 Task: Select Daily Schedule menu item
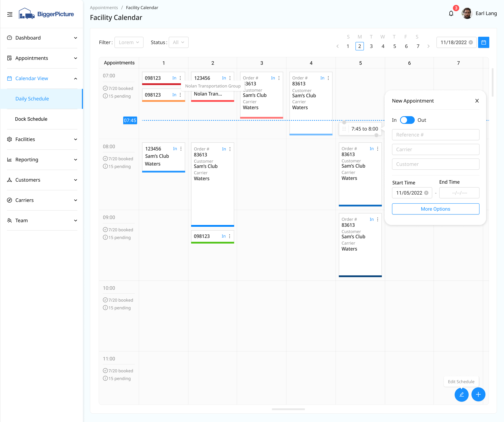coord(32,99)
